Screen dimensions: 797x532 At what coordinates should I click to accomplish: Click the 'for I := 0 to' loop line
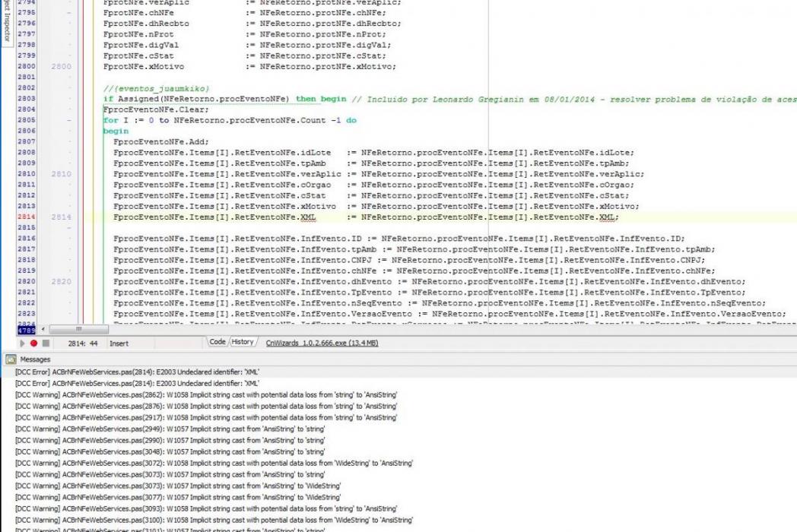coord(230,120)
